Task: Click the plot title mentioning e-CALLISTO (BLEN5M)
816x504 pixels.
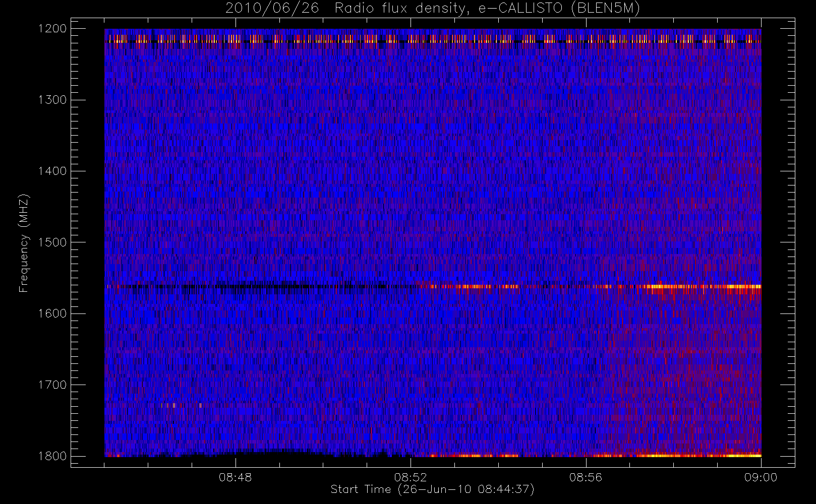Action: 433,9
